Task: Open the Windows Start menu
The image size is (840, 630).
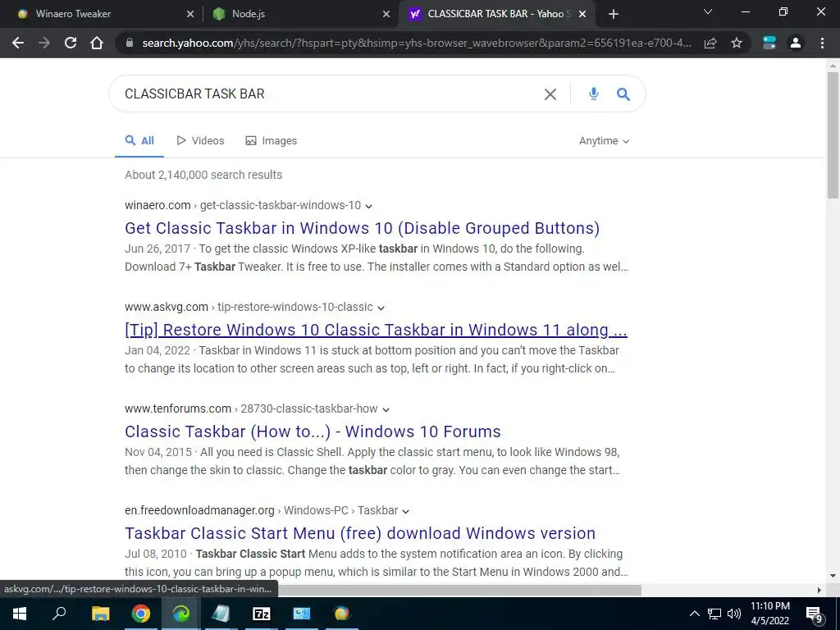Action: [x=20, y=614]
